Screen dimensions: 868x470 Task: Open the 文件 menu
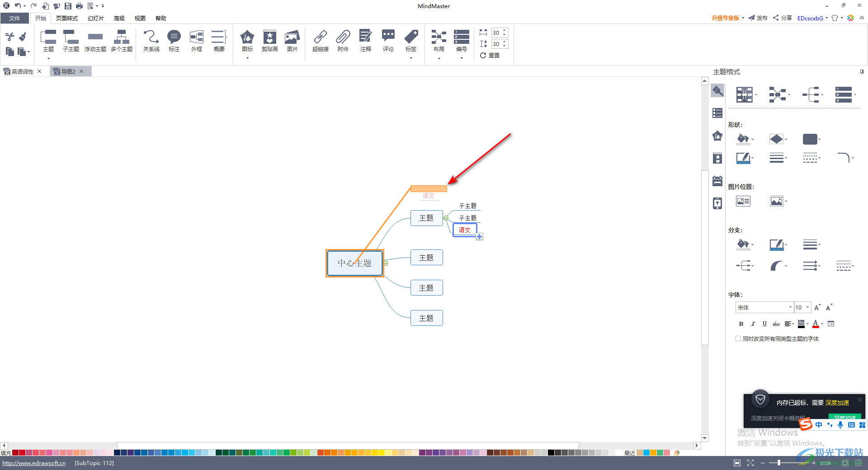[14, 18]
